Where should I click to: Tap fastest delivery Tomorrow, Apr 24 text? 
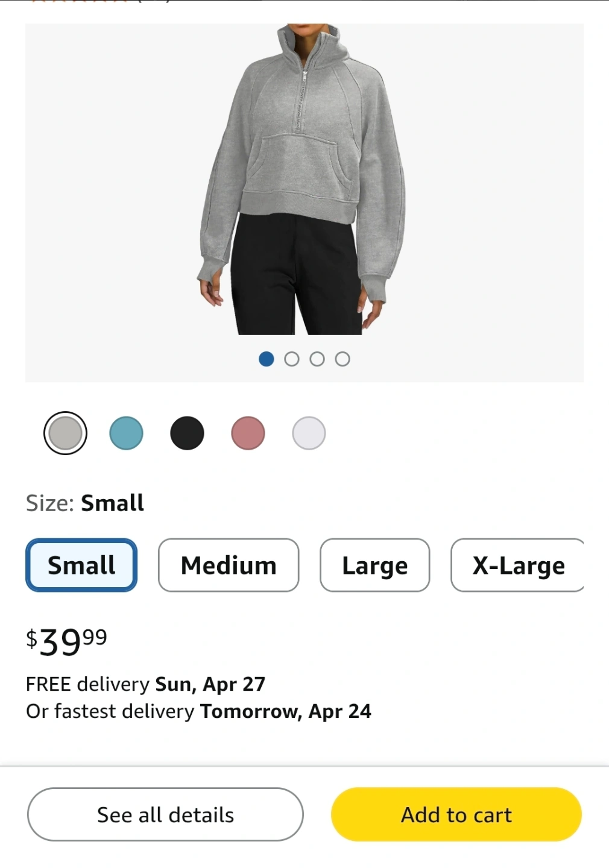tap(198, 711)
